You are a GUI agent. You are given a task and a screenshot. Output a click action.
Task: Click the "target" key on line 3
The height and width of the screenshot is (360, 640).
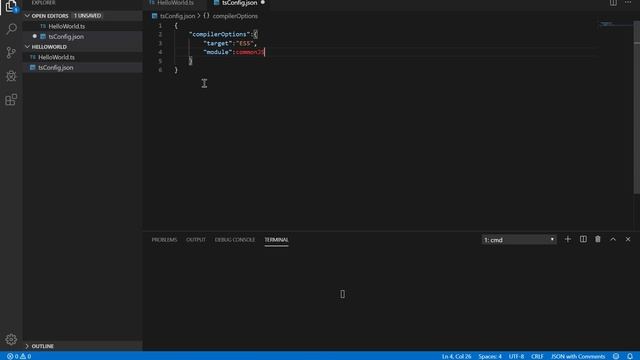pos(217,43)
